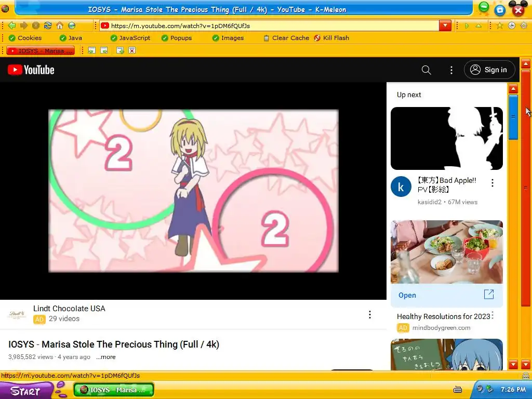The width and height of the screenshot is (532, 399).
Task: Click the Sign in button
Action: pyautogui.click(x=489, y=70)
